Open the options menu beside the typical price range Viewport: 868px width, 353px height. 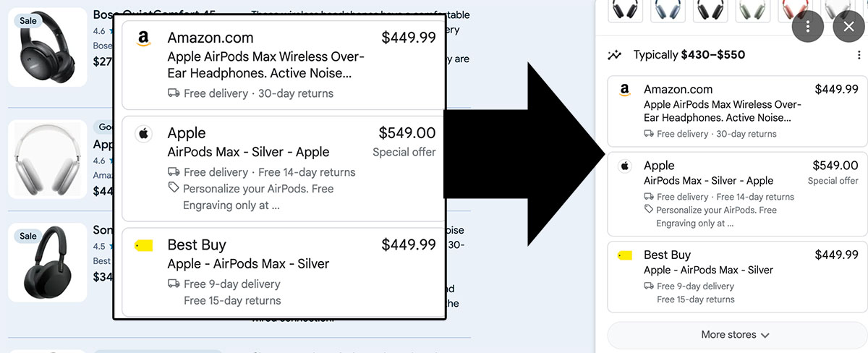point(859,55)
